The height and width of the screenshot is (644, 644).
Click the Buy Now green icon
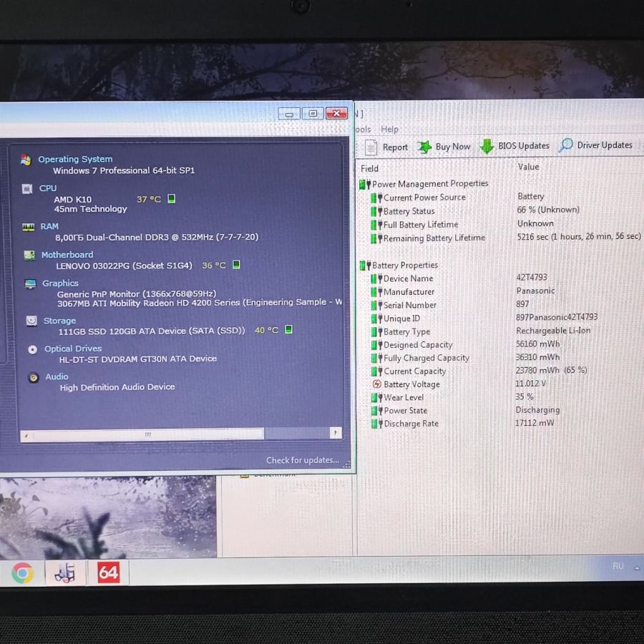(x=424, y=147)
